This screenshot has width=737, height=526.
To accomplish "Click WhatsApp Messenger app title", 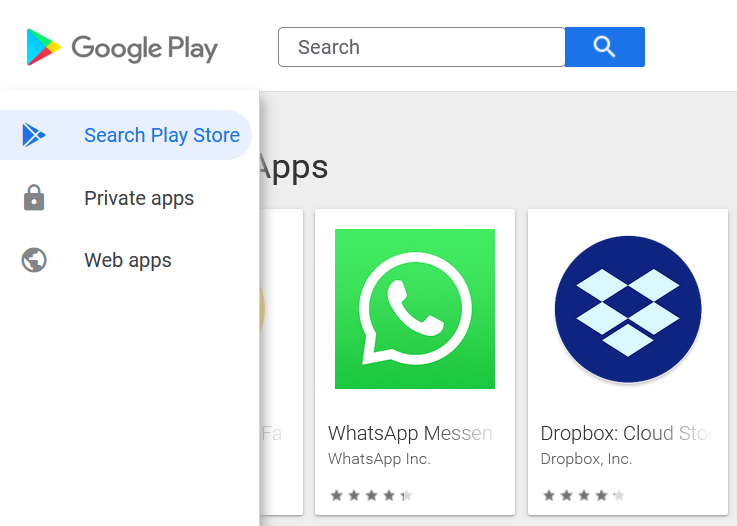I will pos(410,433).
